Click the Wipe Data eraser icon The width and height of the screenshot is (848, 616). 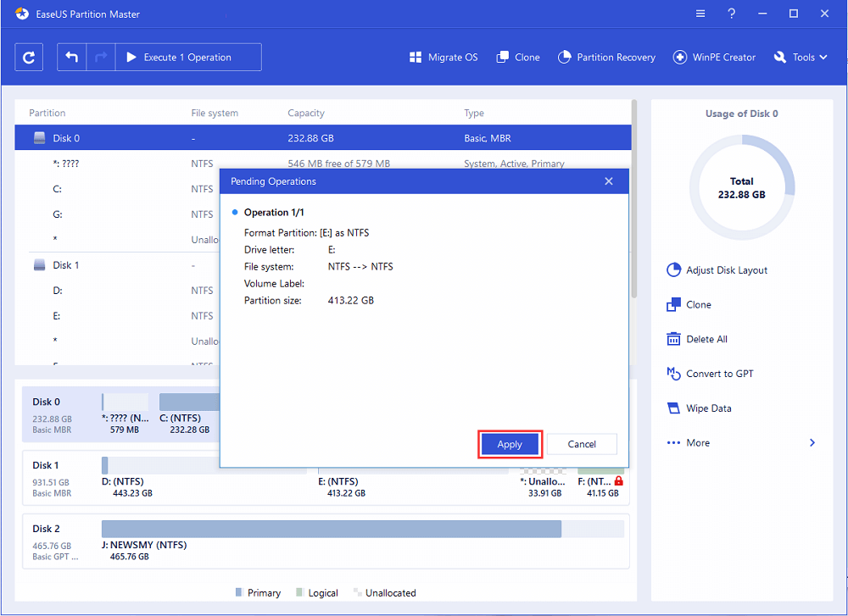coord(673,408)
